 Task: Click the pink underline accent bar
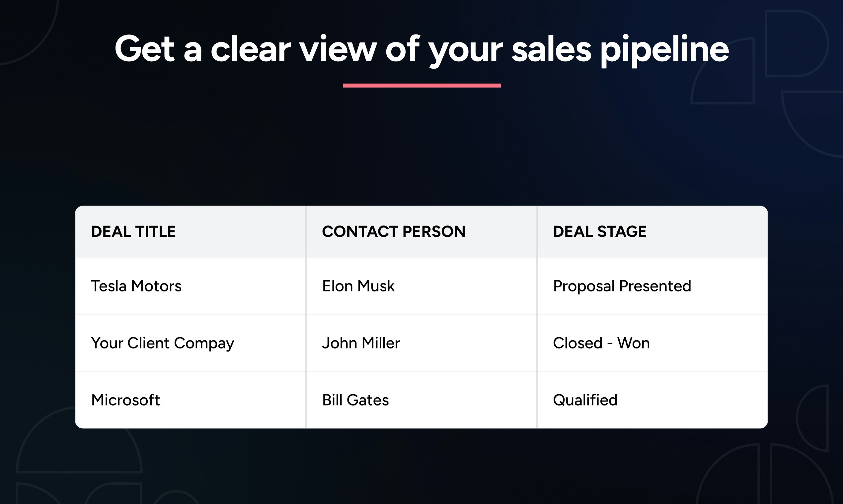click(x=421, y=86)
